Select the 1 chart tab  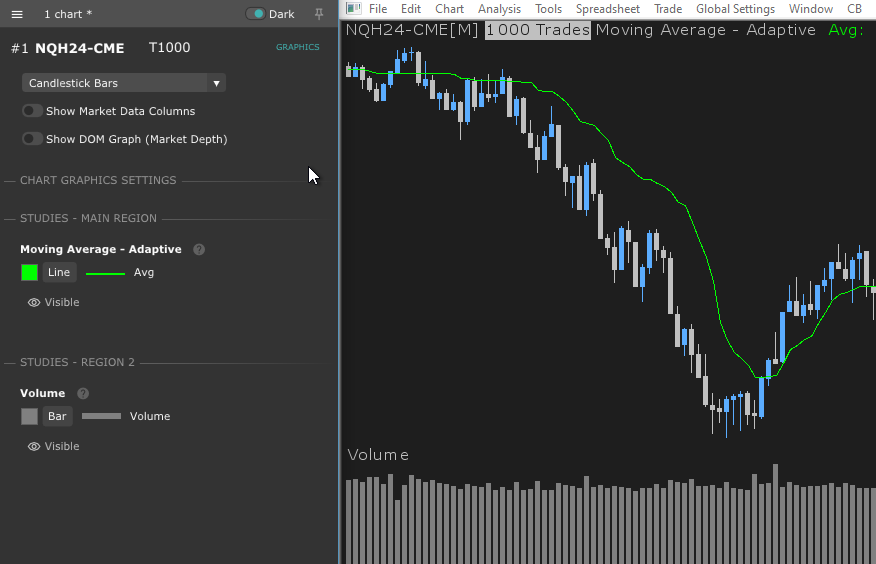pos(68,14)
